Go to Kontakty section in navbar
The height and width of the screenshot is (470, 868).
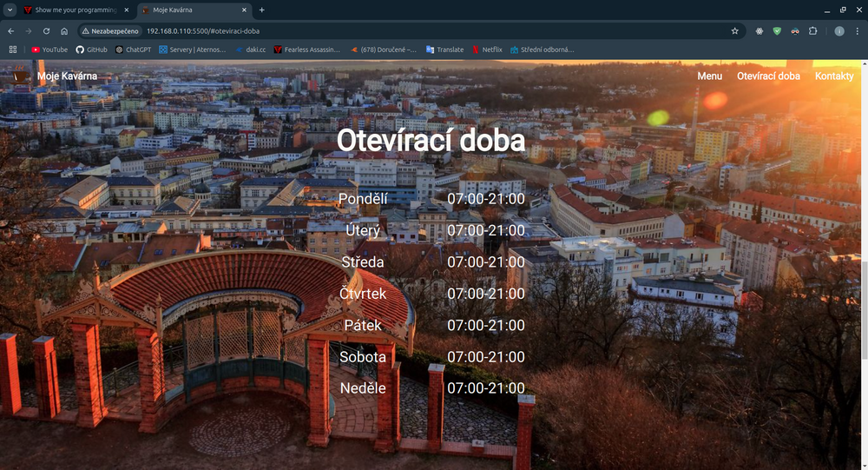(834, 76)
